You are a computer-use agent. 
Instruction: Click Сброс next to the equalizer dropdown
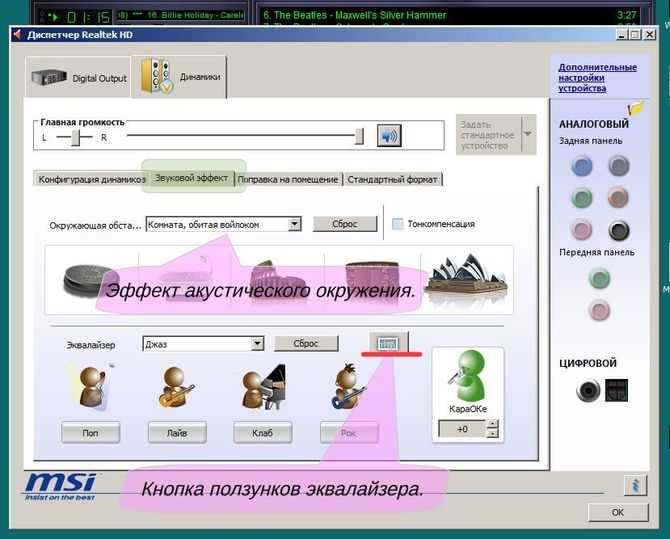coord(306,343)
